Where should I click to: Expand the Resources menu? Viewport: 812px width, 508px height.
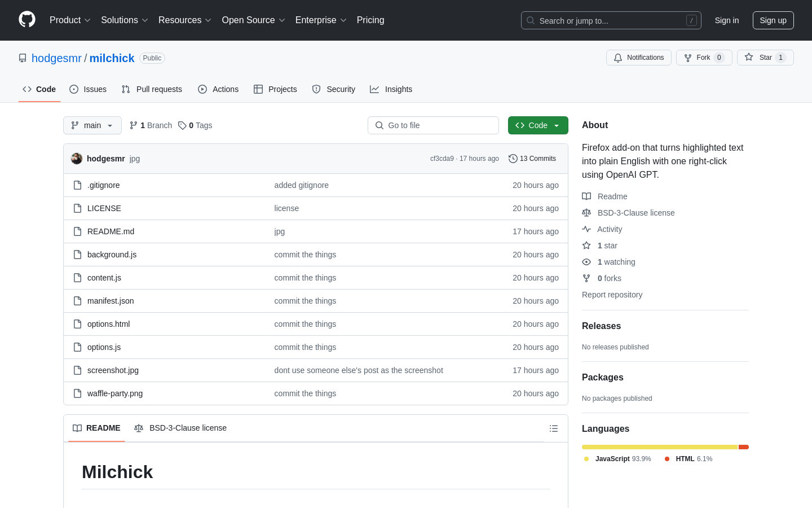click(x=185, y=20)
